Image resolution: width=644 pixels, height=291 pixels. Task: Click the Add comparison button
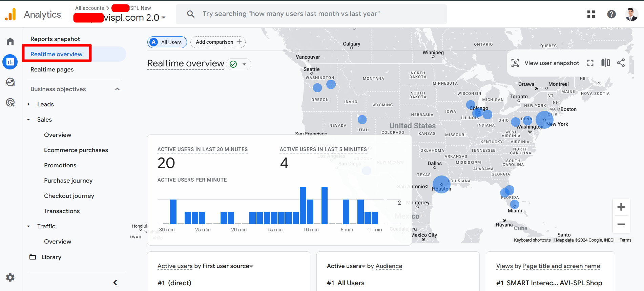(x=218, y=42)
